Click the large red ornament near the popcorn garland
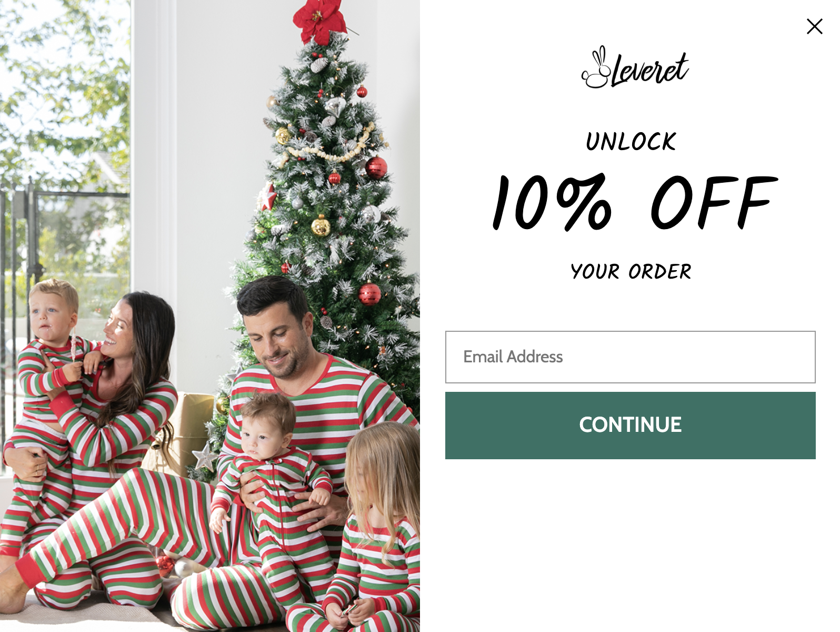The width and height of the screenshot is (840, 632). click(376, 167)
